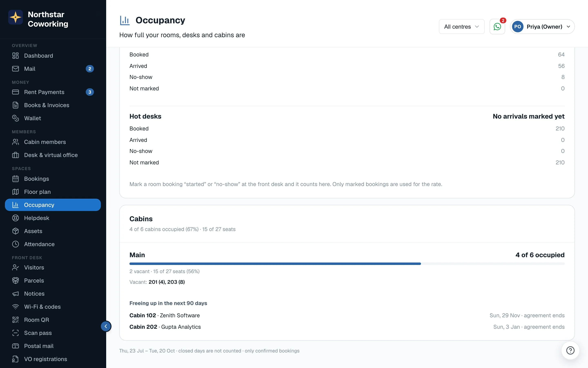Click the Wallet coins icon

16,118
